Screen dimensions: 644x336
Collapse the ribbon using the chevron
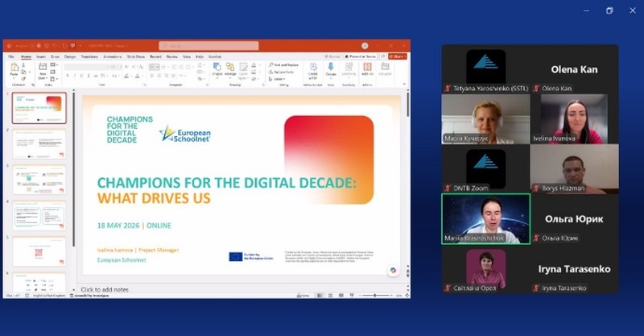(405, 85)
